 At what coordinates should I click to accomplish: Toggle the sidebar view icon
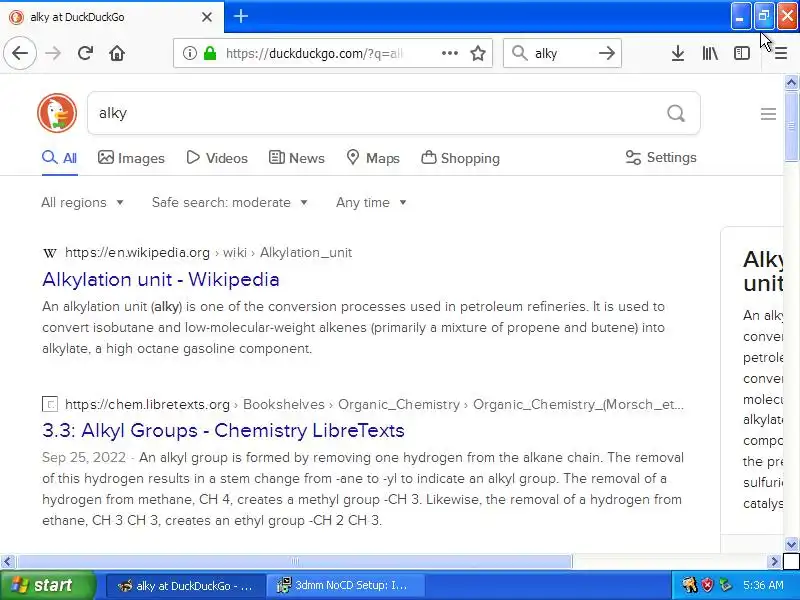click(741, 53)
